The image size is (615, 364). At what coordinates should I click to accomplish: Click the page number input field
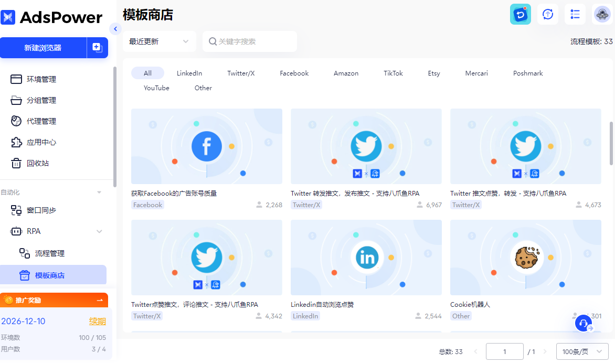pos(504,351)
